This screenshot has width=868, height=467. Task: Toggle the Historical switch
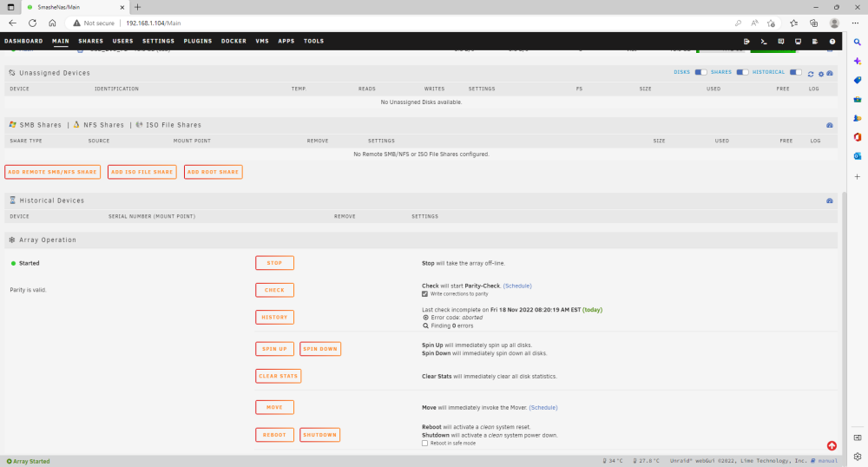[795, 73]
